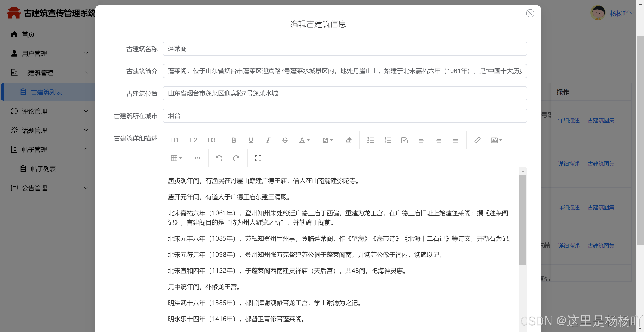Screen dimensions: 644x332
Task: Toggle bold formatting in the editor
Action: click(234, 140)
